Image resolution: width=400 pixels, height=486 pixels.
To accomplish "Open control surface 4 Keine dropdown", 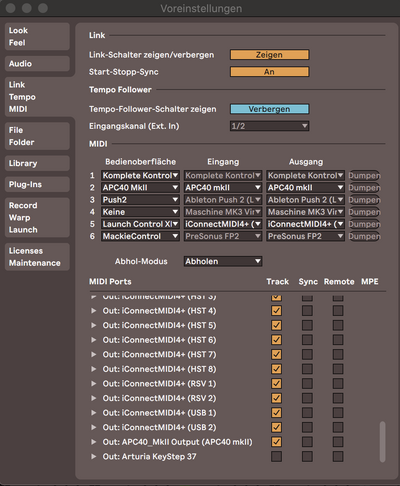I will tap(140, 212).
